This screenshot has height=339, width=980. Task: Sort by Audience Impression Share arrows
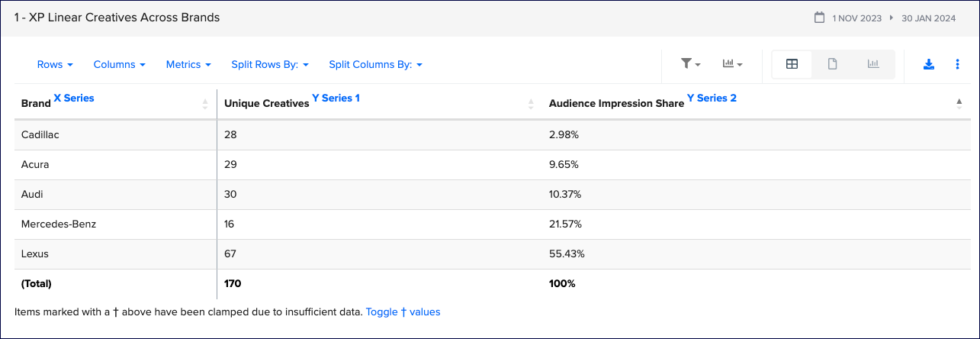point(959,104)
